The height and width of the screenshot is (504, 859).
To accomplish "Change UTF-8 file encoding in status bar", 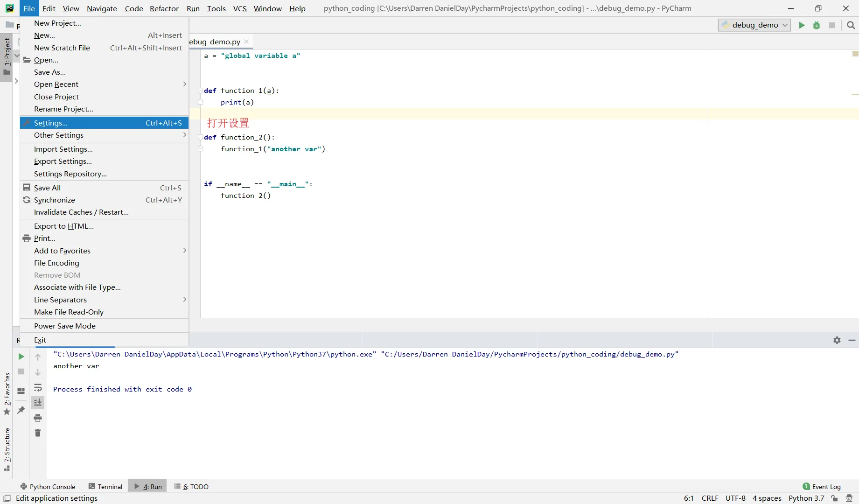I will (x=735, y=498).
